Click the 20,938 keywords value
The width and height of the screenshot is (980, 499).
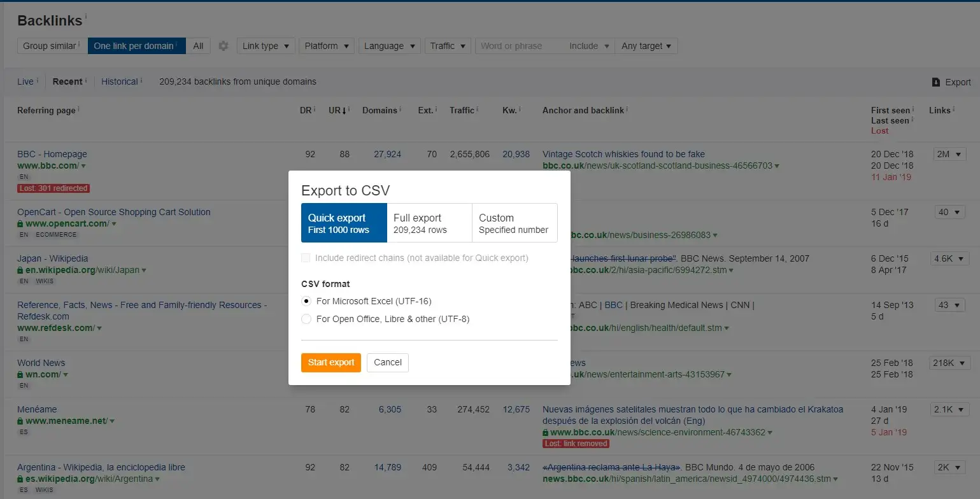tap(516, 154)
